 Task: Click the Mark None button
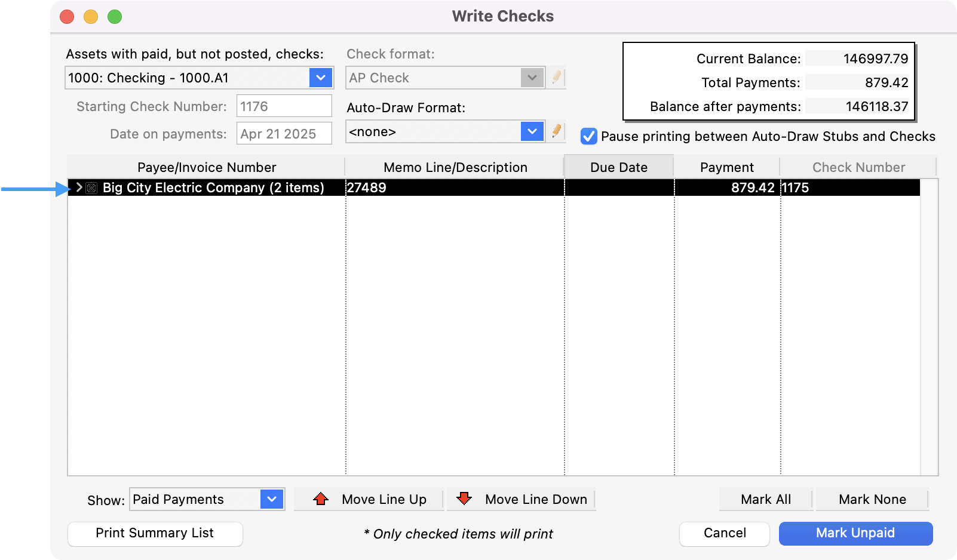tap(872, 499)
